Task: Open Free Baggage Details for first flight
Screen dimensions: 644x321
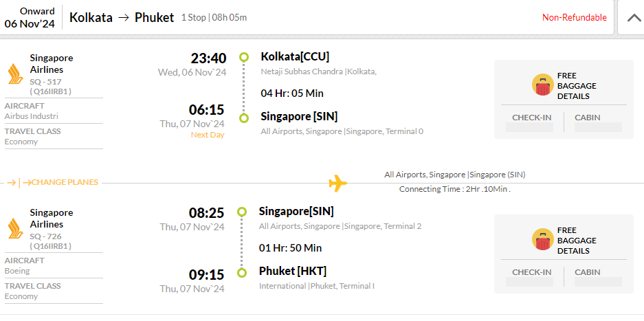Action: (577, 86)
